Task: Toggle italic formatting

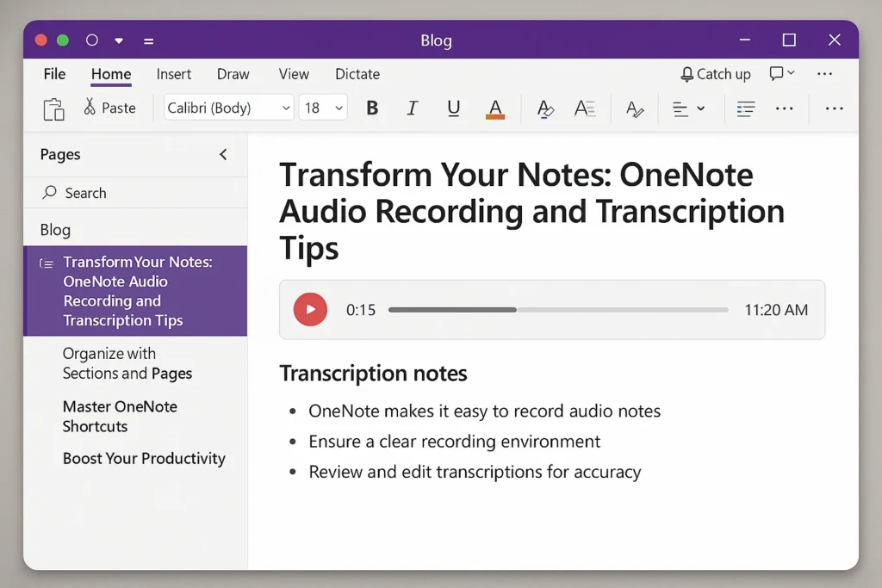Action: pyautogui.click(x=413, y=108)
